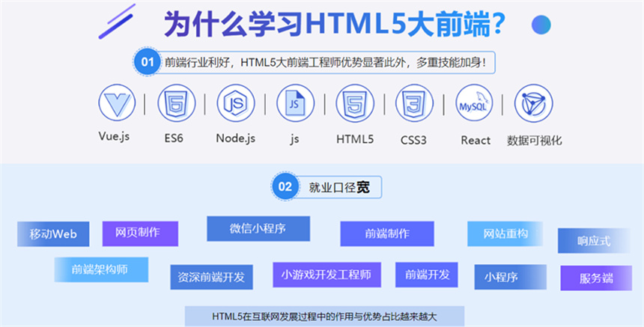Open the 微信小程序 tag
Viewport: 644px width, 327px height.
point(258,228)
